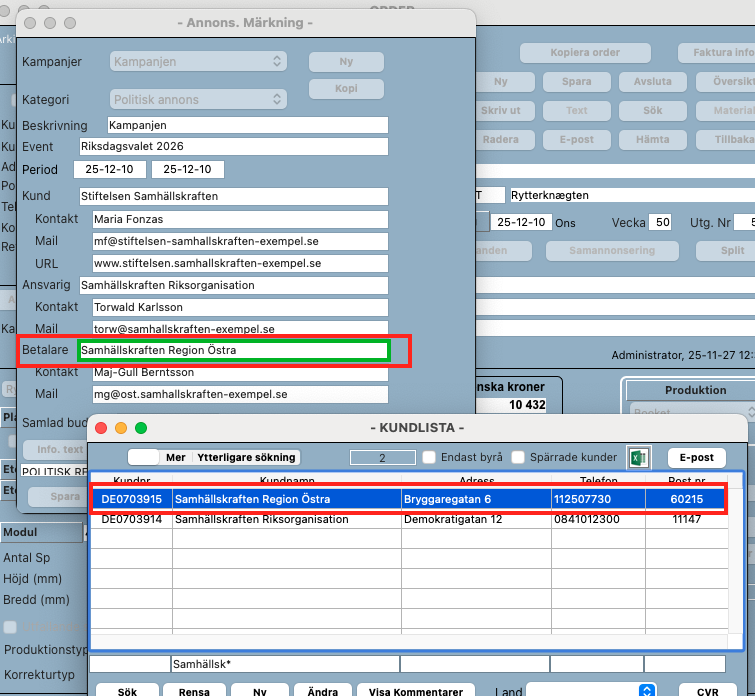
Task: Click the Samhällsk* search field in Kundlista
Action: pyautogui.click(x=285, y=663)
